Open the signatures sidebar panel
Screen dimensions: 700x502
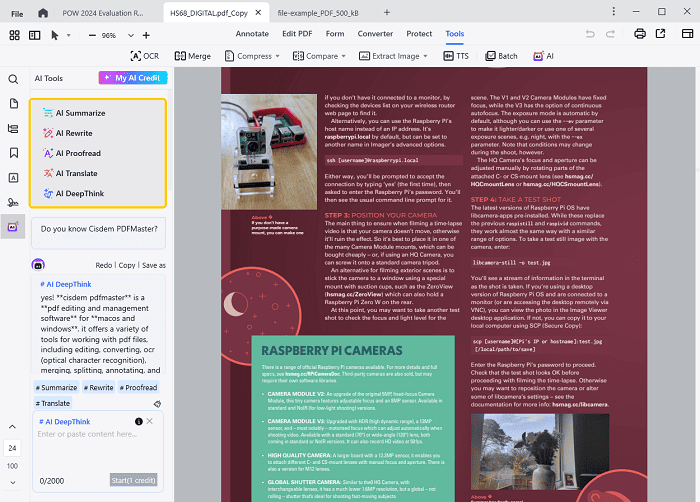pyautogui.click(x=14, y=202)
